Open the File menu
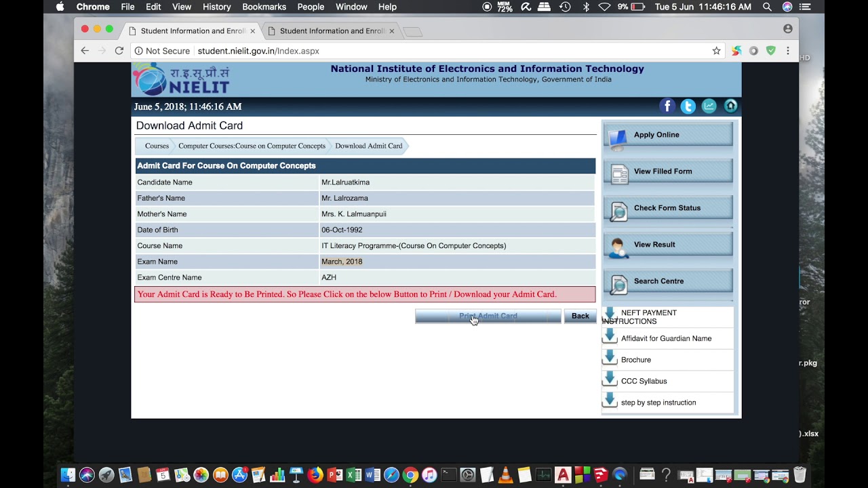This screenshot has width=868, height=488. 127,7
